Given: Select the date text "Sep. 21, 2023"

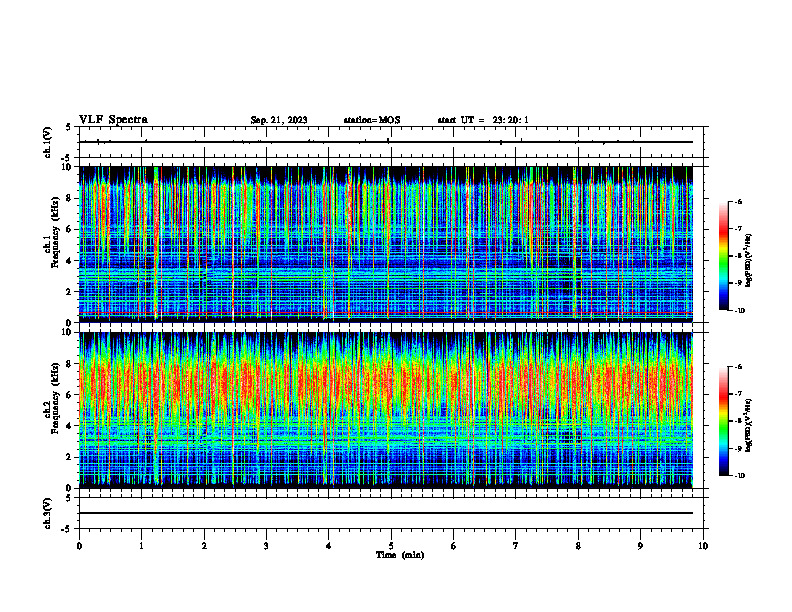Looking at the screenshot, I should (x=279, y=120).
